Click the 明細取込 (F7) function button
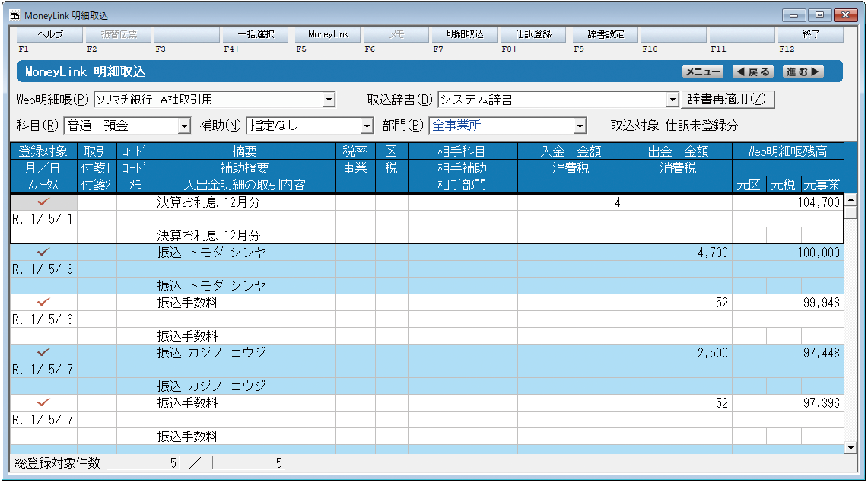The height and width of the screenshot is (483, 868). pos(465,35)
